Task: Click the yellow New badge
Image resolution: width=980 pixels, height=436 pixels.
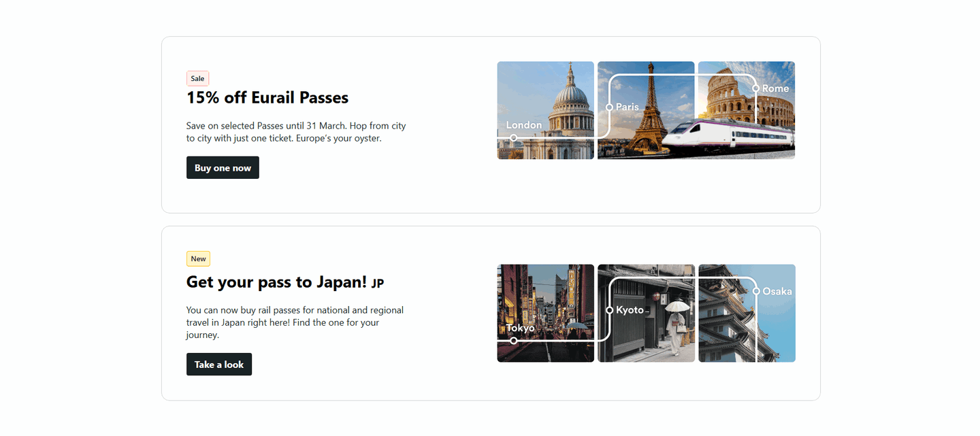Action: [198, 258]
